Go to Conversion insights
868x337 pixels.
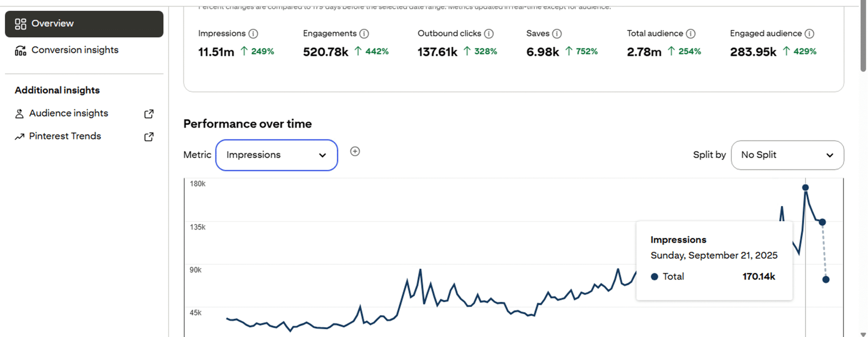point(75,50)
